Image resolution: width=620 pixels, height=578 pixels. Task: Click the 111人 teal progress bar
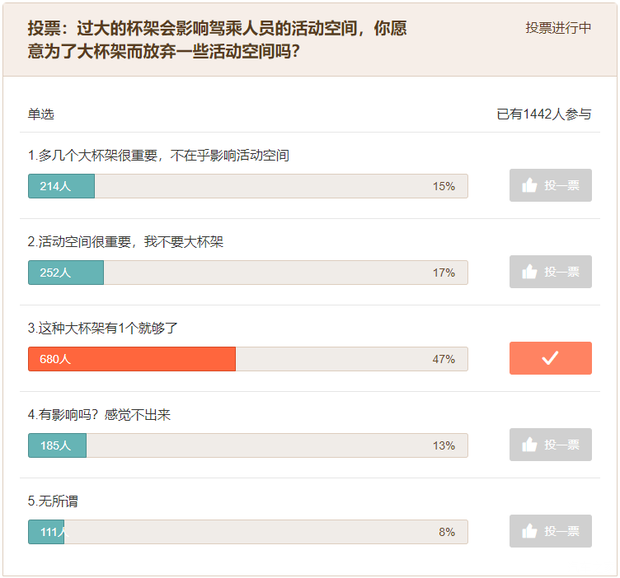[46, 532]
